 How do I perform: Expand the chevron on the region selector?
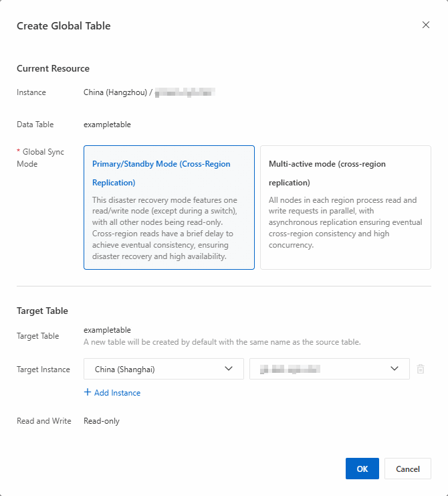pos(229,369)
